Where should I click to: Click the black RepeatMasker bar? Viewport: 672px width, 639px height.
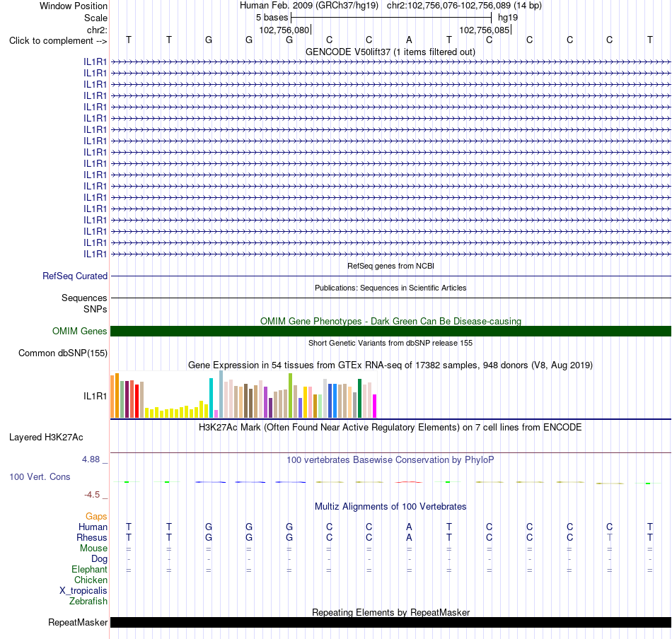tap(390, 622)
